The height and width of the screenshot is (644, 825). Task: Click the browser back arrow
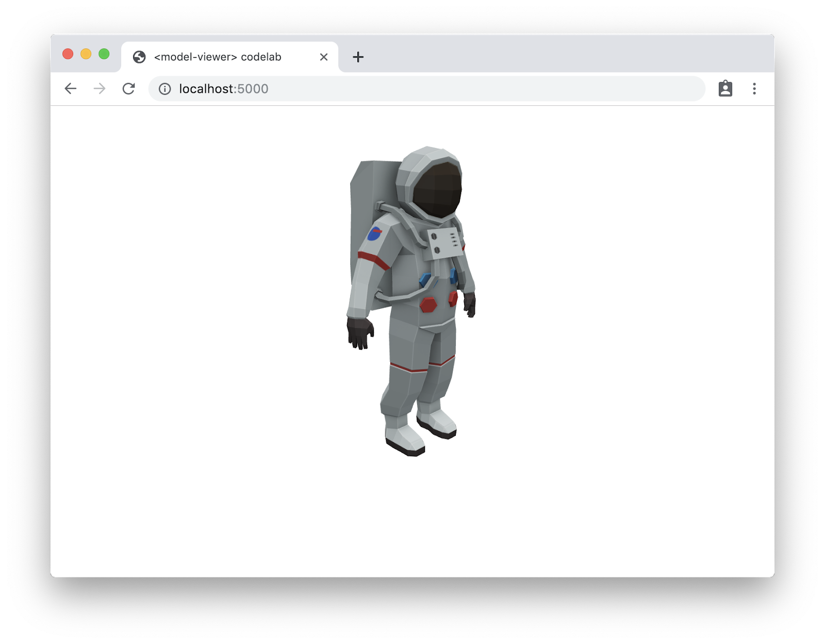[x=71, y=89]
